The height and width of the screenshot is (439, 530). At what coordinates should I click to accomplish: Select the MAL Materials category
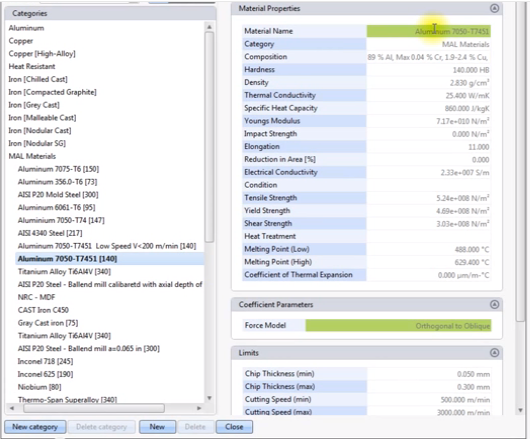tap(32, 156)
